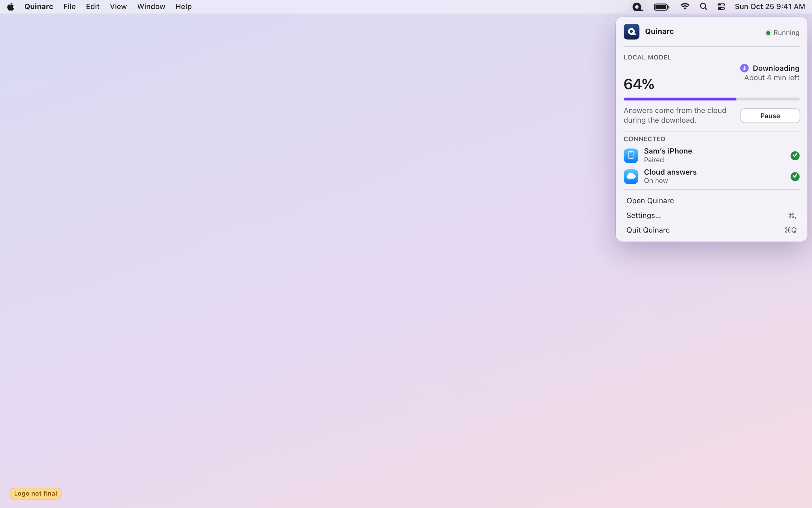Click the Cloud answers cloud icon

pos(631,176)
